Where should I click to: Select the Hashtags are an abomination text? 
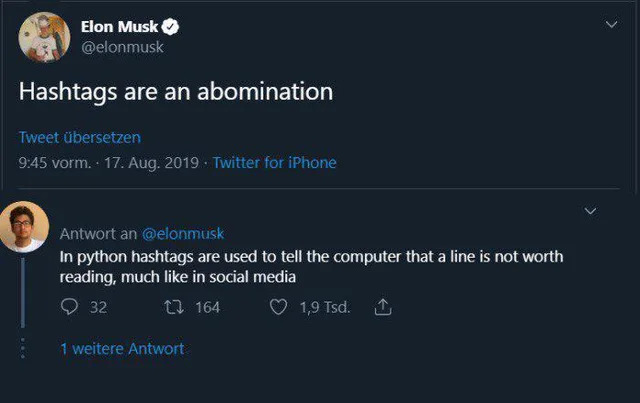pos(175,91)
